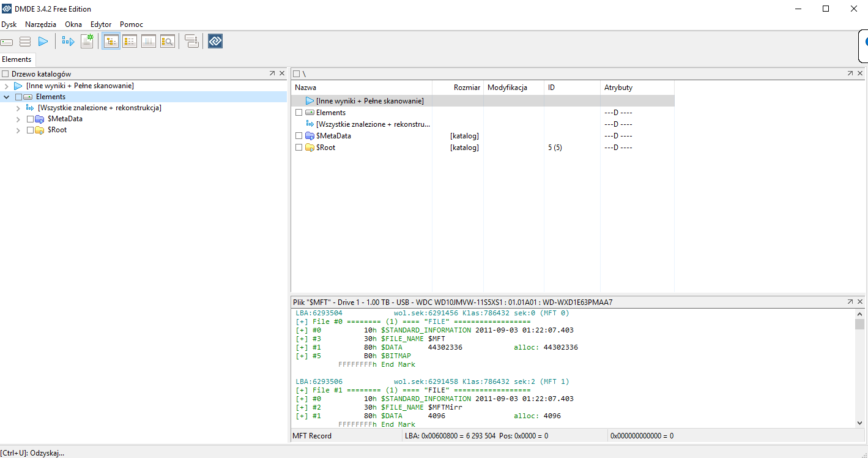Tick the $Root checkbox in file list
Viewport: 868px width, 458px height.
click(299, 148)
